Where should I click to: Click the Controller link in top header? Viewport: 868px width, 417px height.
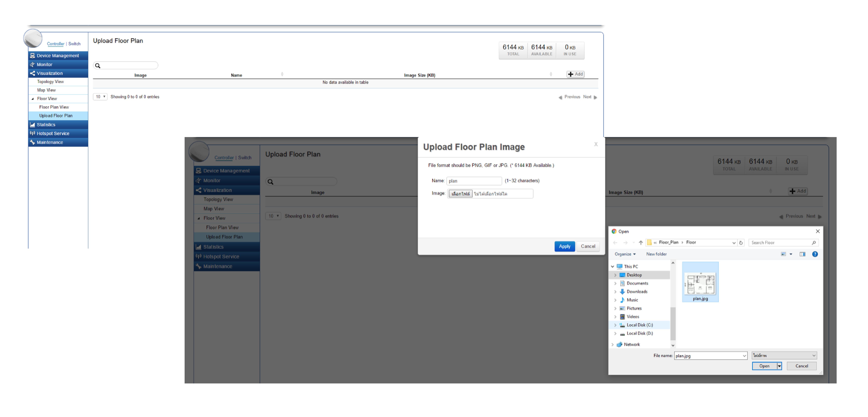(x=56, y=44)
